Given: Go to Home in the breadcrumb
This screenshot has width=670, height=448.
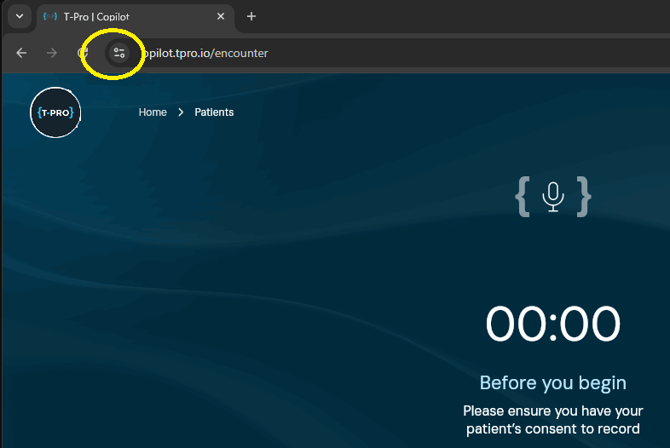Looking at the screenshot, I should coord(152,112).
